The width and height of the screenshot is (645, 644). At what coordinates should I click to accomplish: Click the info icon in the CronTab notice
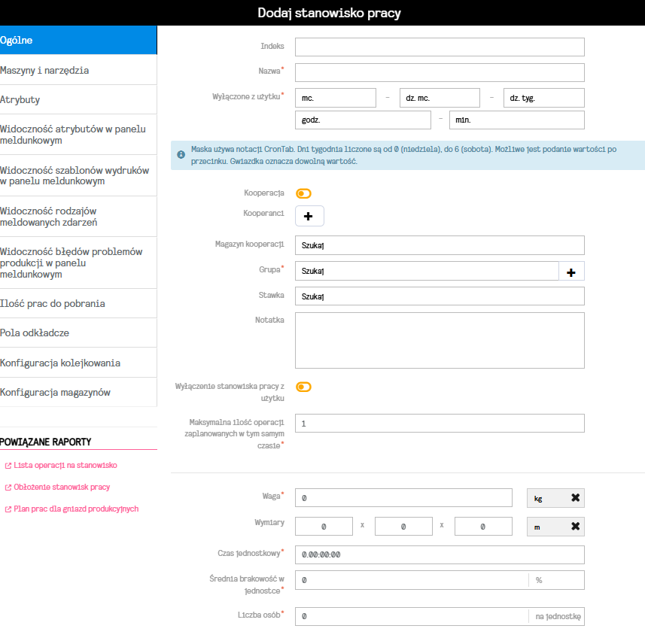[x=181, y=155]
